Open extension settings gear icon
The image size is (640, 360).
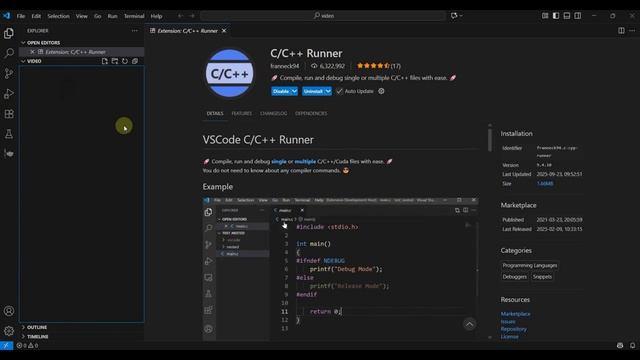pos(381,91)
